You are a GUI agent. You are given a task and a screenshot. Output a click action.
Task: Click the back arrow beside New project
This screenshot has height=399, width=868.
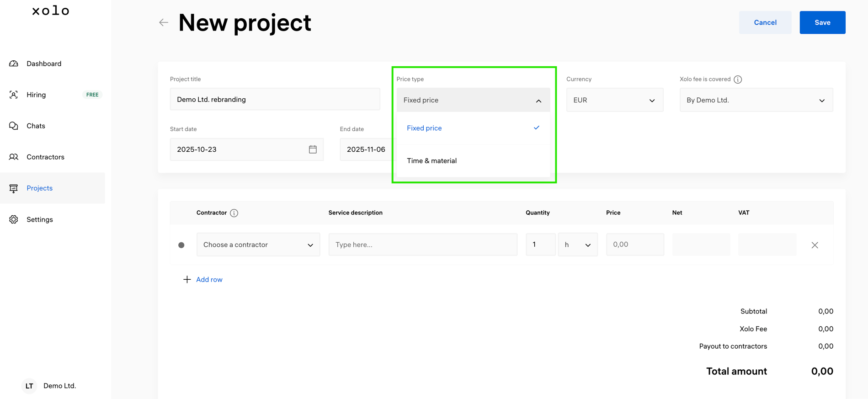[x=163, y=22]
